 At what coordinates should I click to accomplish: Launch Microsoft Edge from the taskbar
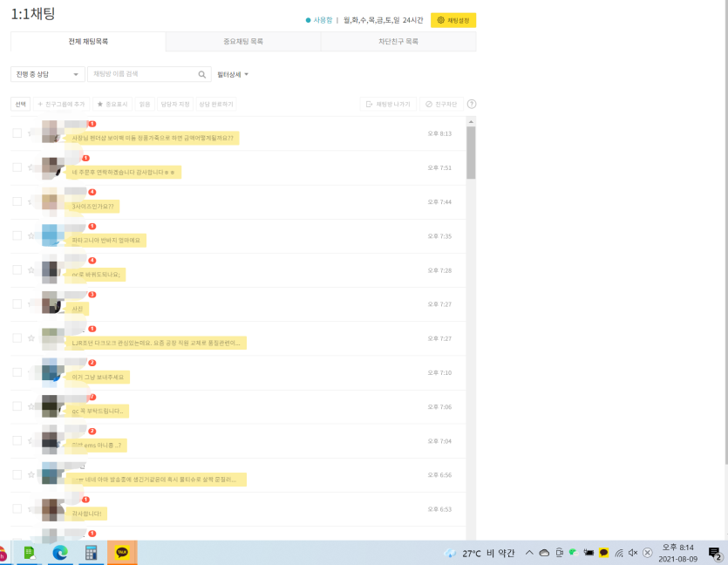coord(60,553)
